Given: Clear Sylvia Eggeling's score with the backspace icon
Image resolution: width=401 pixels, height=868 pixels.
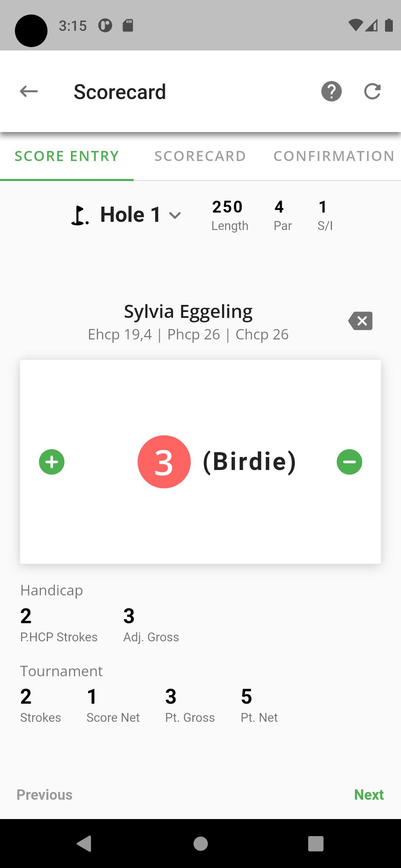Looking at the screenshot, I should coord(360,321).
